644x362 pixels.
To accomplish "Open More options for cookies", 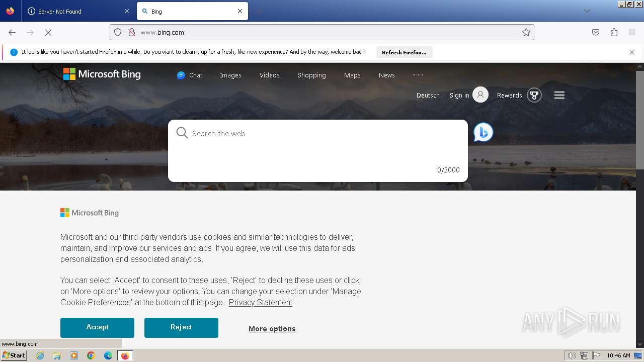I will click(272, 329).
